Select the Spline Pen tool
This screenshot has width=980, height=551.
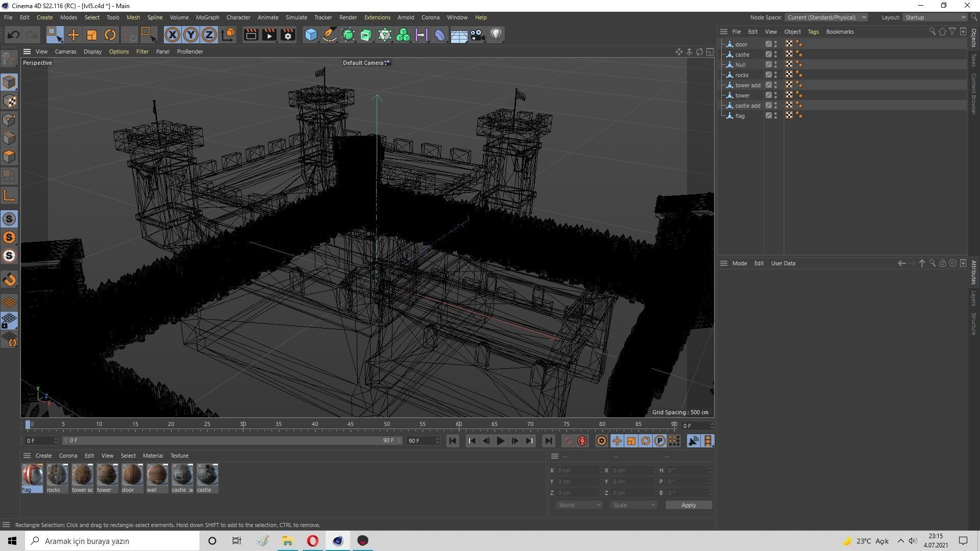[330, 35]
